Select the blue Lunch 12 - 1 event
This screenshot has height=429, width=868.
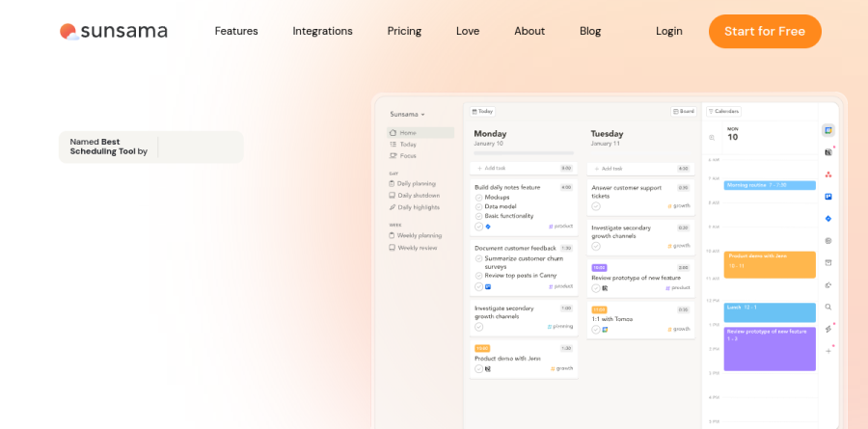[770, 312]
